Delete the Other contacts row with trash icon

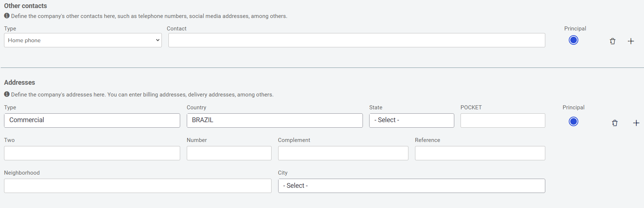coord(612,41)
